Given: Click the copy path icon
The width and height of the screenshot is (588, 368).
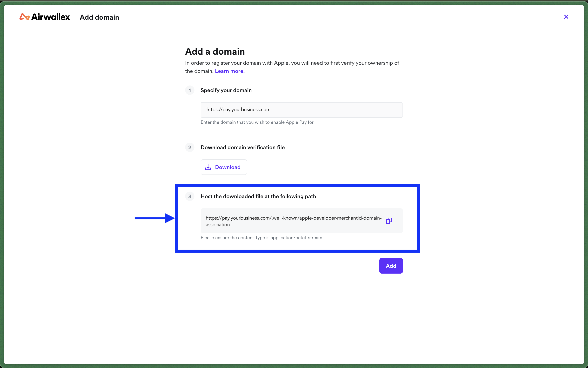Looking at the screenshot, I should coord(389,221).
